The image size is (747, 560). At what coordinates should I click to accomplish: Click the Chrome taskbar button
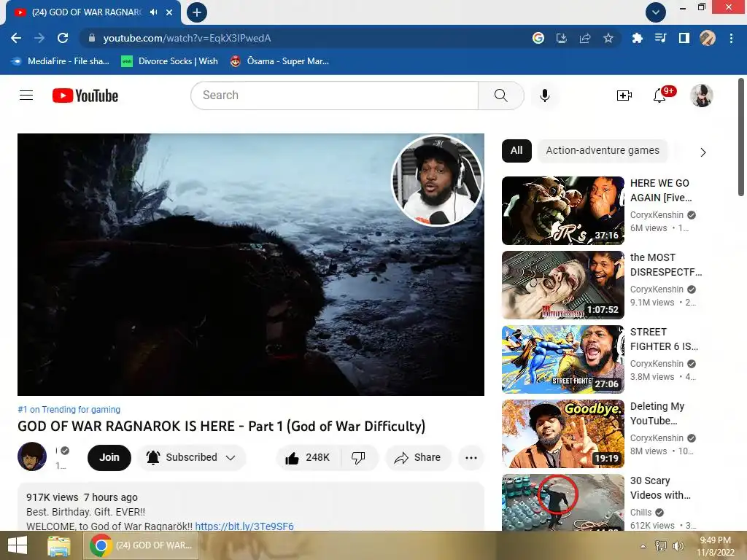coord(141,545)
